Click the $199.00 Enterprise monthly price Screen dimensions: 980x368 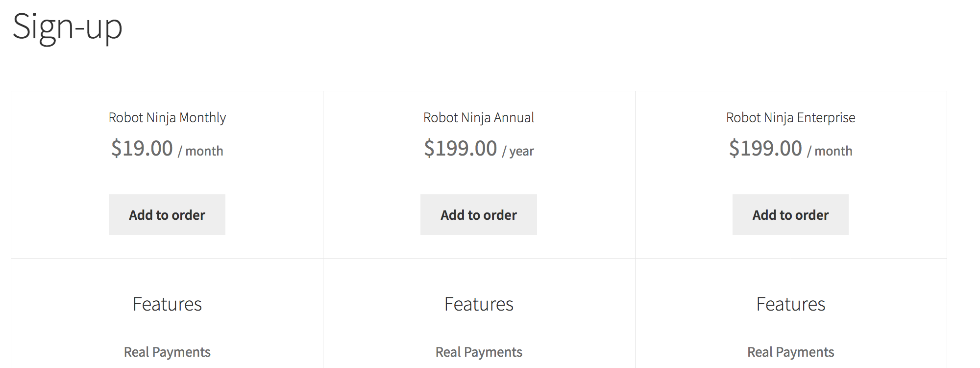766,148
